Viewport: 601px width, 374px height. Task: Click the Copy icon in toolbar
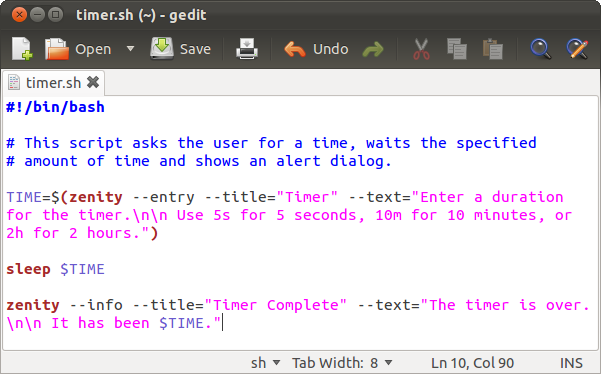456,49
